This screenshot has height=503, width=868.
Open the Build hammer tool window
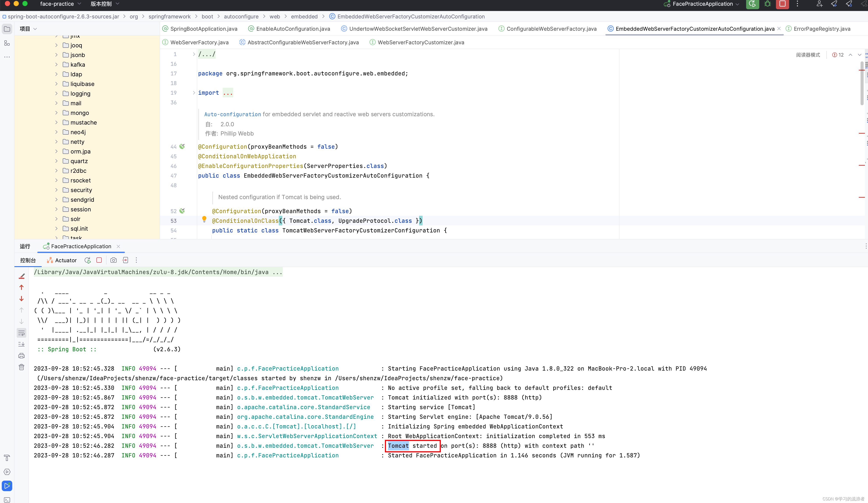7,458
